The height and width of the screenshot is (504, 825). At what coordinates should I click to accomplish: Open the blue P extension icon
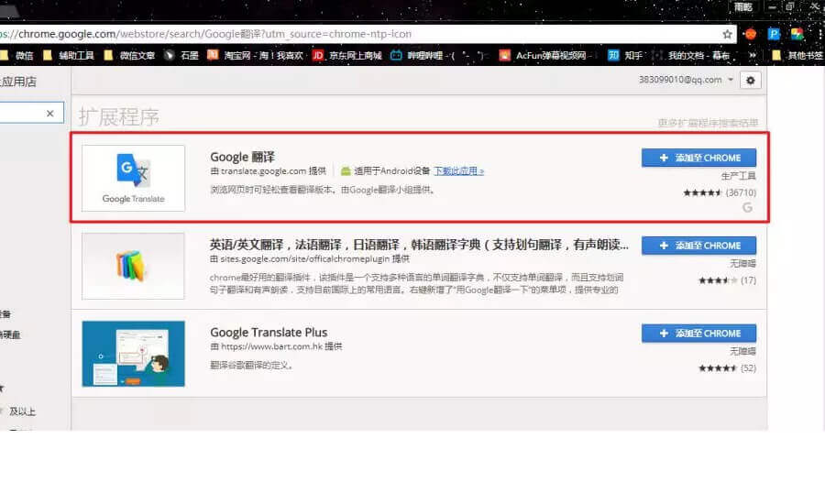click(x=774, y=34)
